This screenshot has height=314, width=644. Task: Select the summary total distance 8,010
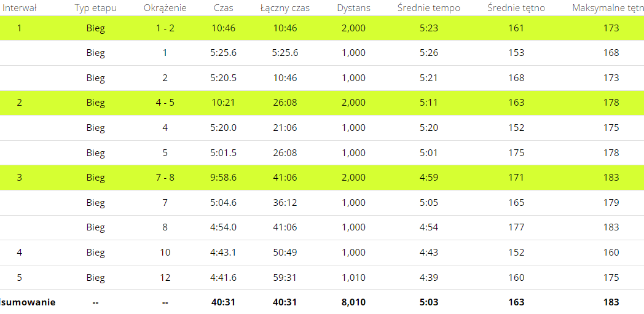(353, 302)
